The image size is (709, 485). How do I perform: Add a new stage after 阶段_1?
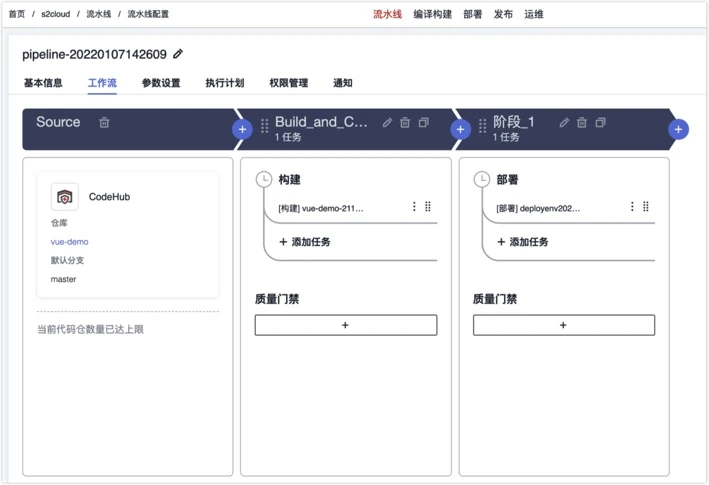(678, 130)
